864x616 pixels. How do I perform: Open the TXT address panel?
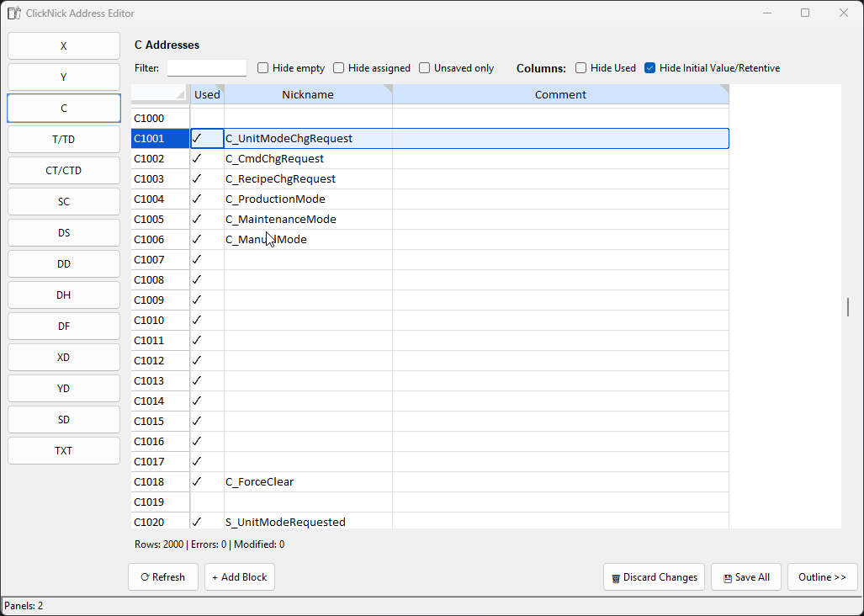[64, 451]
